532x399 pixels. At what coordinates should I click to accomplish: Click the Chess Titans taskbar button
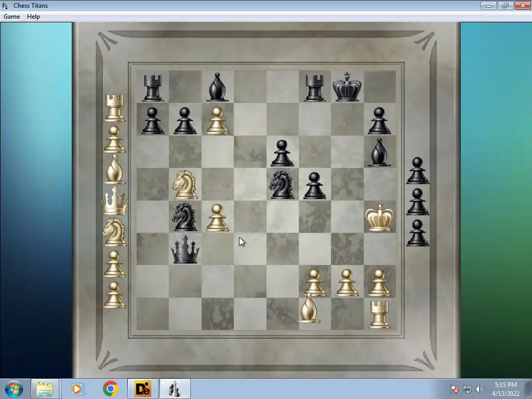(175, 389)
